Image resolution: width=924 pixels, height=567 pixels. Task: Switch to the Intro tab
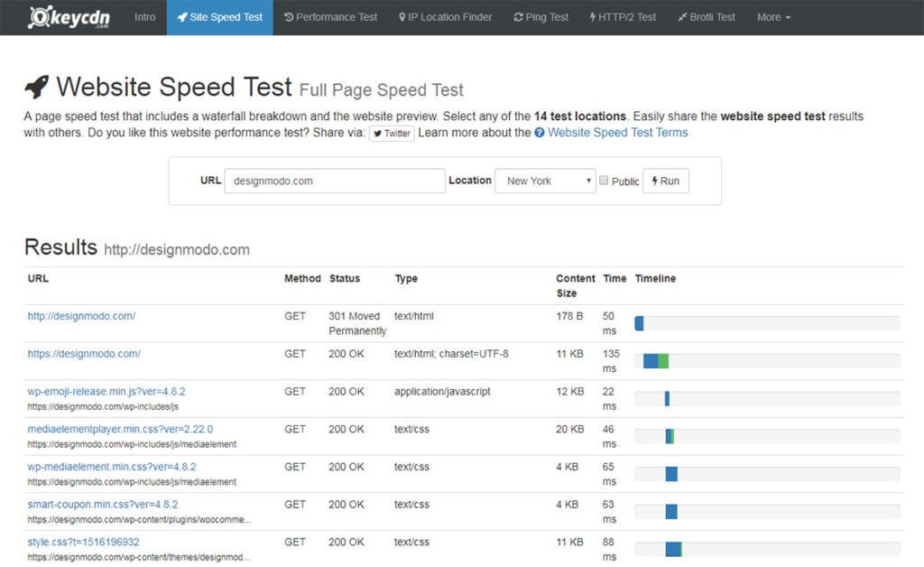[144, 16]
